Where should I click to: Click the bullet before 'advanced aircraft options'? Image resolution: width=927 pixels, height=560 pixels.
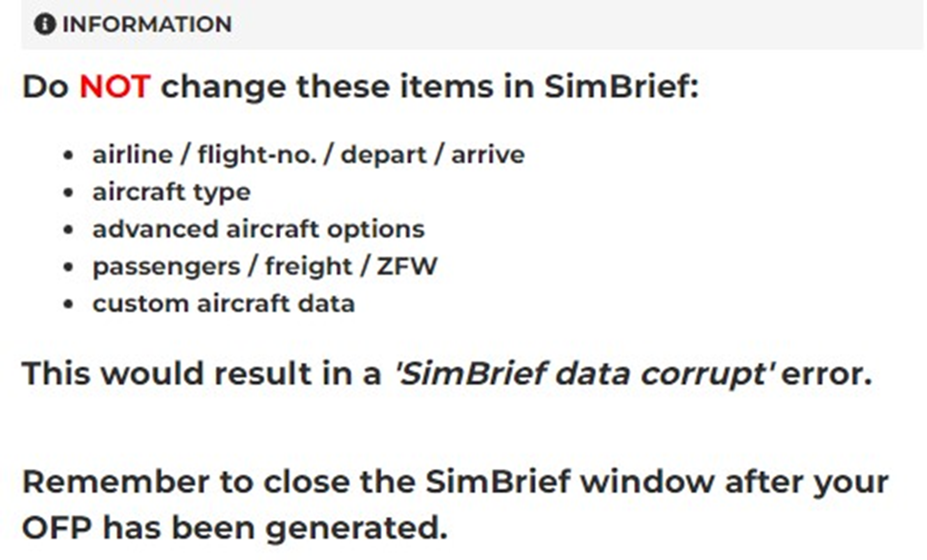tap(68, 229)
